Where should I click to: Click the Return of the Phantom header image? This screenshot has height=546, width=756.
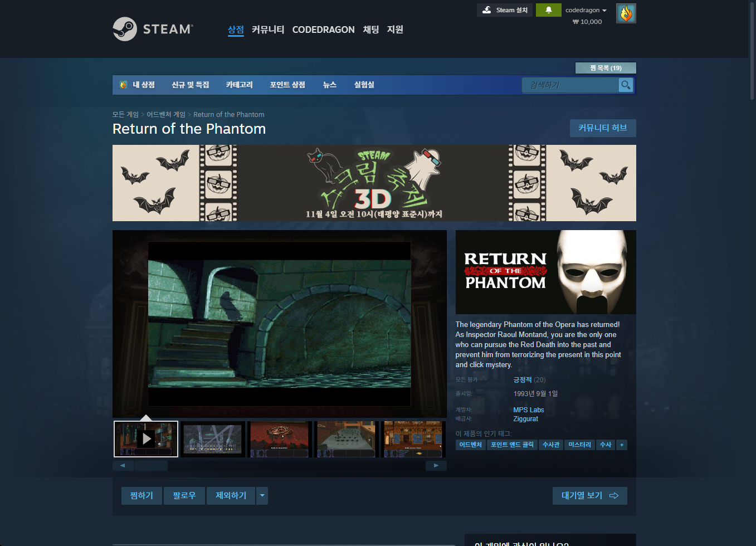(x=545, y=272)
